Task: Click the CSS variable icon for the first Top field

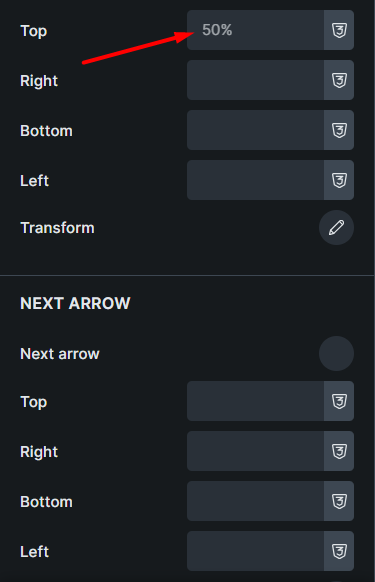Action: coord(339,30)
